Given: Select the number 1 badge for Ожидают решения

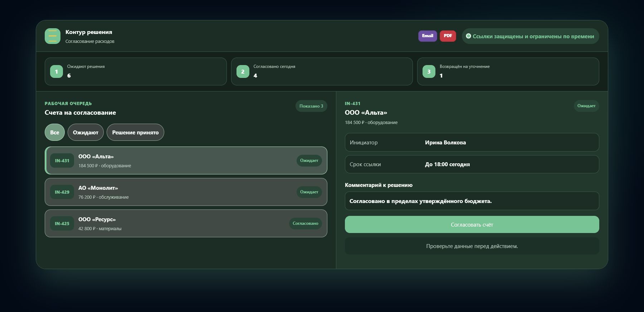Looking at the screenshot, I should pyautogui.click(x=56, y=71).
